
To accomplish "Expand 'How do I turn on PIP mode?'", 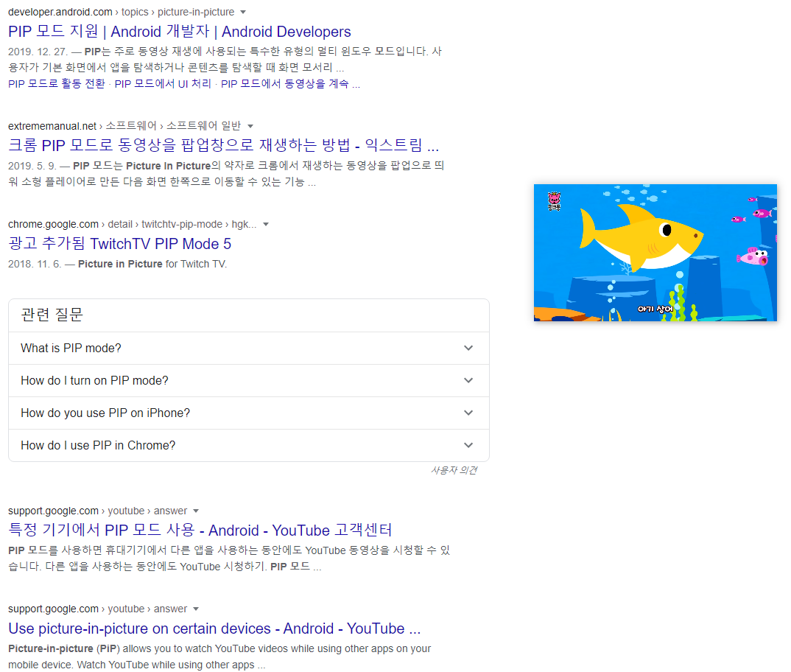I will pyautogui.click(x=249, y=381).
